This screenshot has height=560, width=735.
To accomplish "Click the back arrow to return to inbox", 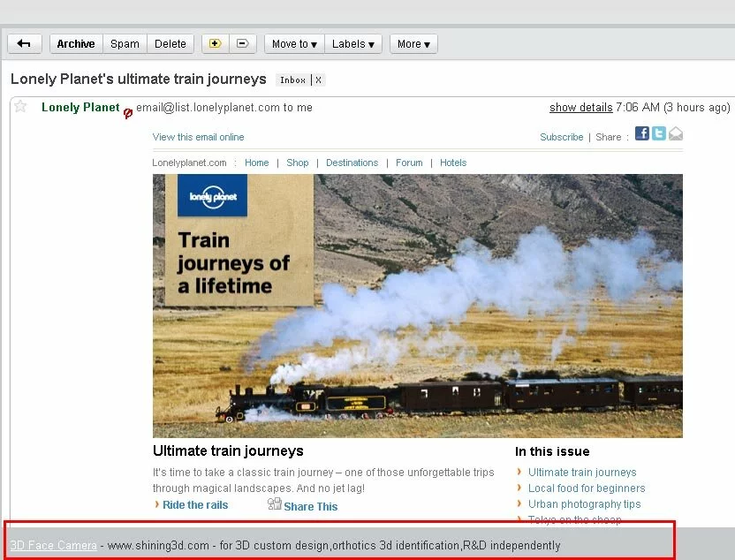I will (24, 43).
